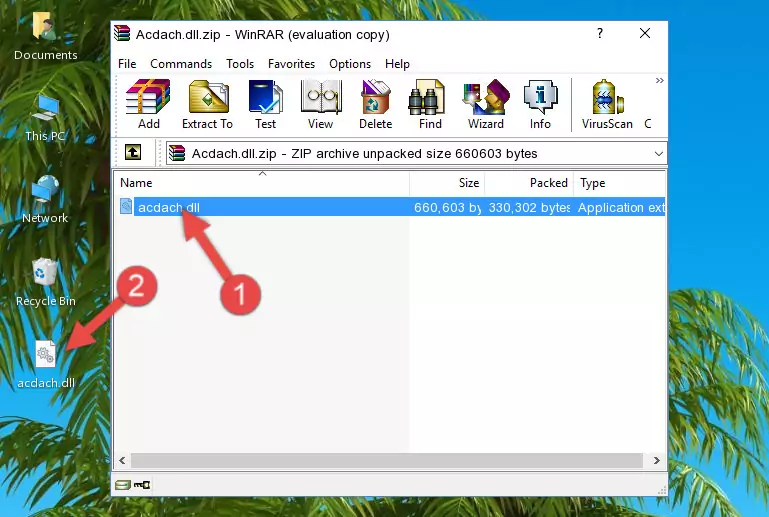
Task: Sort file list by Type column
Action: (x=619, y=183)
